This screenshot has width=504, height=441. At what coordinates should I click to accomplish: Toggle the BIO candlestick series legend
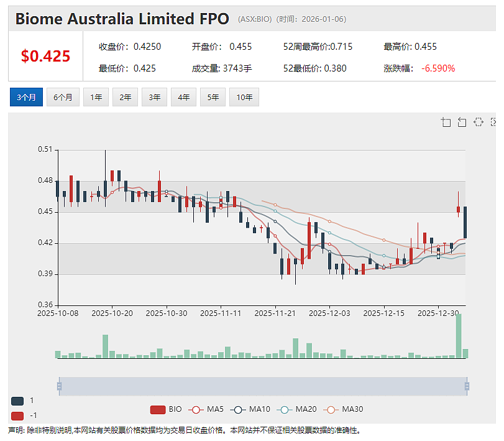click(166, 409)
